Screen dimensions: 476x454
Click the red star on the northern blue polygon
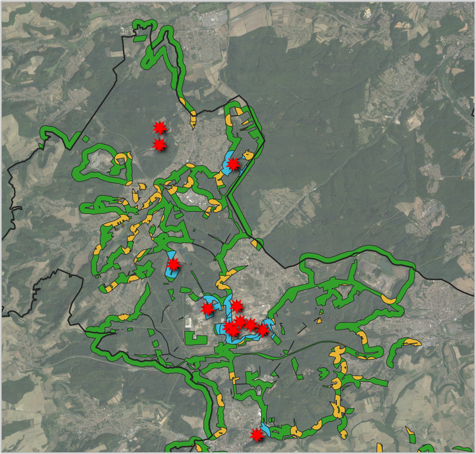(x=233, y=164)
